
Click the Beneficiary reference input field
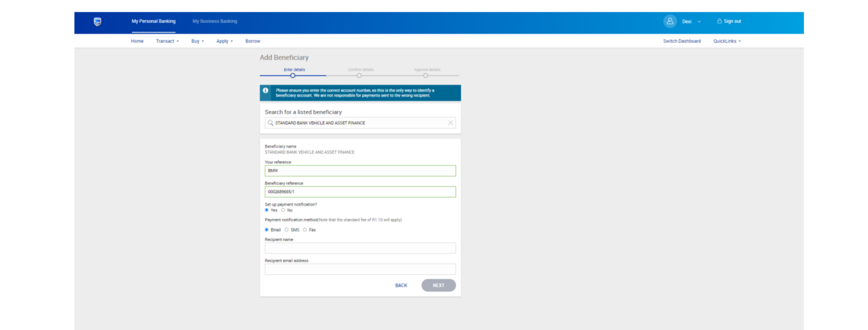[x=360, y=192]
